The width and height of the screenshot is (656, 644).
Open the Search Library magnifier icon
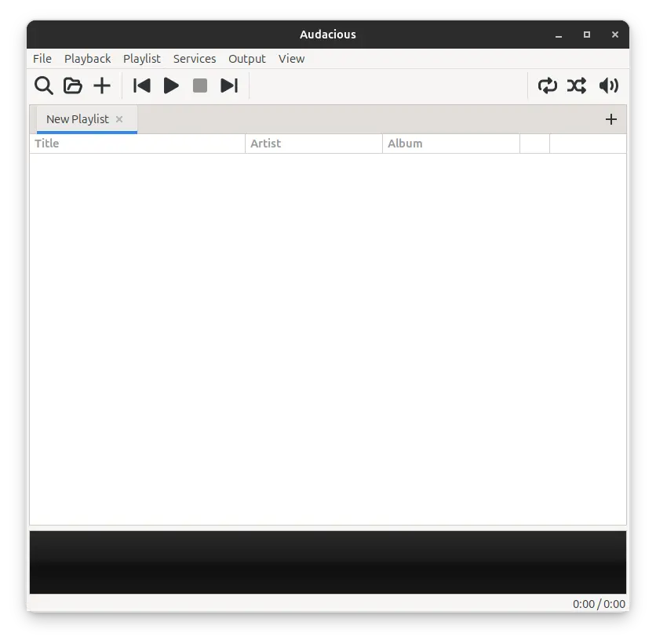pyautogui.click(x=44, y=86)
